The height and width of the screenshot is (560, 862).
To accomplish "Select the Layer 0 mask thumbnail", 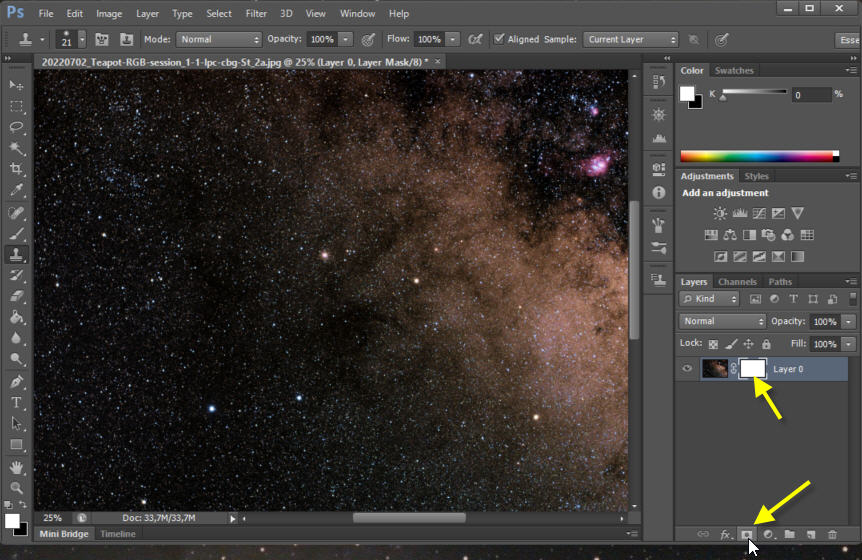I will tap(752, 369).
